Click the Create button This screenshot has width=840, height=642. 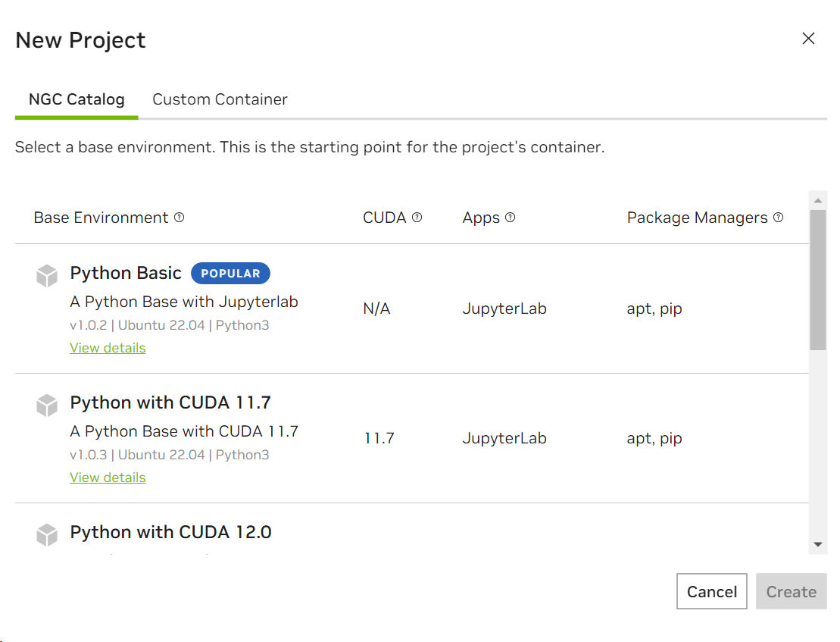791,592
